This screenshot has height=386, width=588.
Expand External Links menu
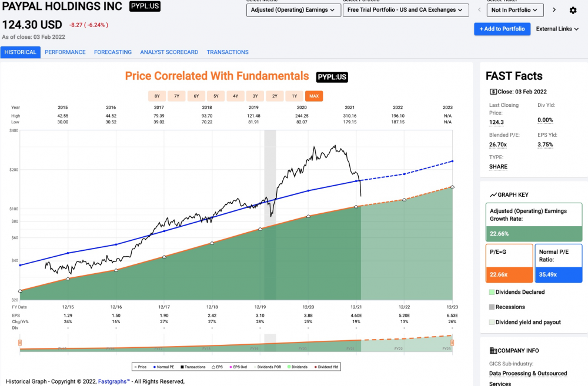pos(557,29)
